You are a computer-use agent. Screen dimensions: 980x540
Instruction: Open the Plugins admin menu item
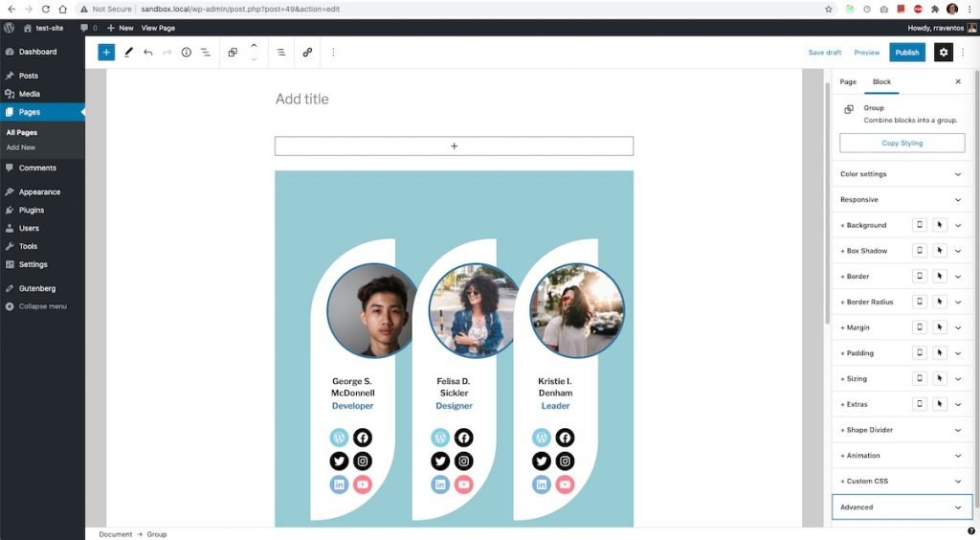point(32,210)
